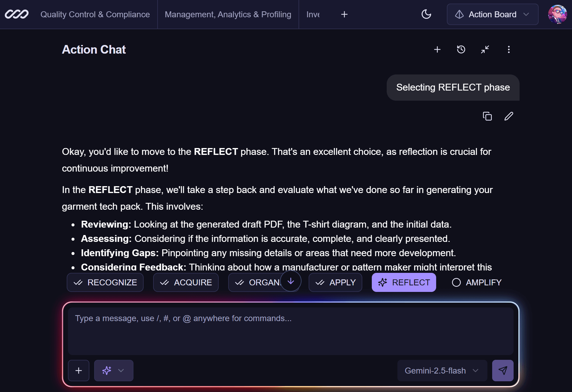Click the APPLY phase button
The image size is (572, 392).
(x=335, y=282)
